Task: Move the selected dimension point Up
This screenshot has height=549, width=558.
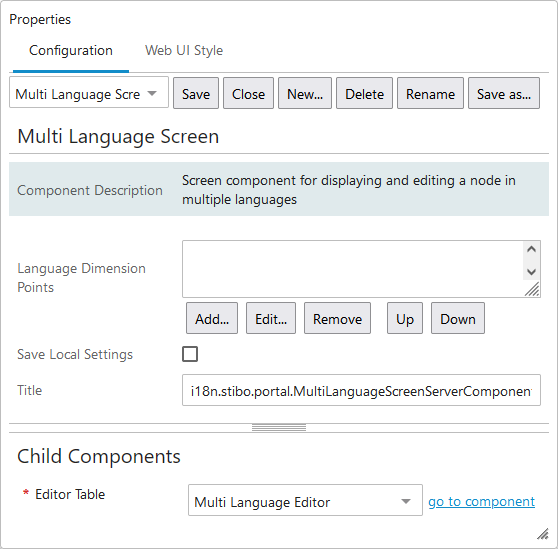Action: [405, 318]
